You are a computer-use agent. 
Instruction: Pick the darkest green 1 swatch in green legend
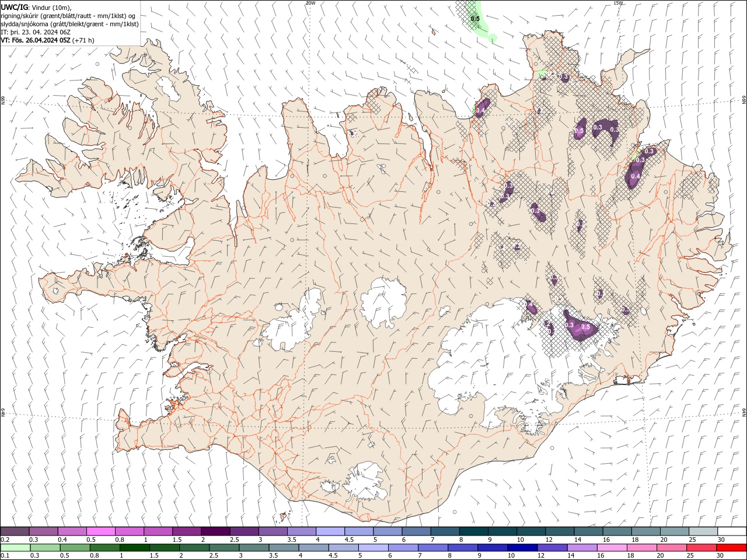coord(134,548)
